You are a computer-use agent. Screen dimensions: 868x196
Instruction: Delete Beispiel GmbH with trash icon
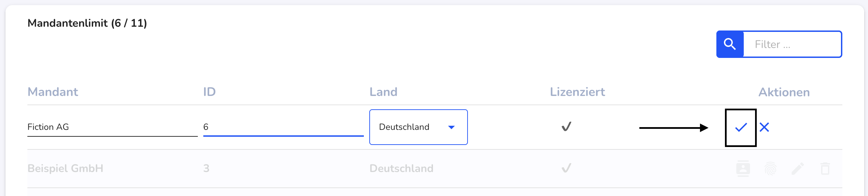pyautogui.click(x=825, y=169)
